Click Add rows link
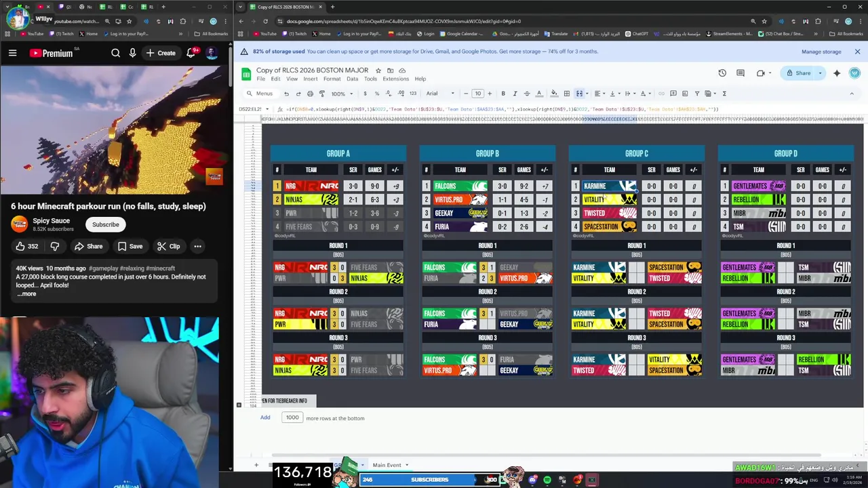The width and height of the screenshot is (868, 488). [x=265, y=418]
